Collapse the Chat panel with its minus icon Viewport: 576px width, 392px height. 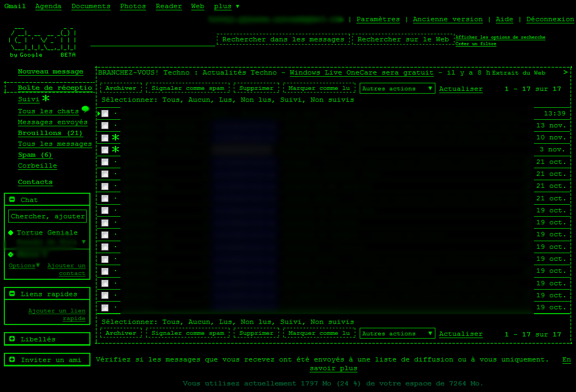[12, 200]
